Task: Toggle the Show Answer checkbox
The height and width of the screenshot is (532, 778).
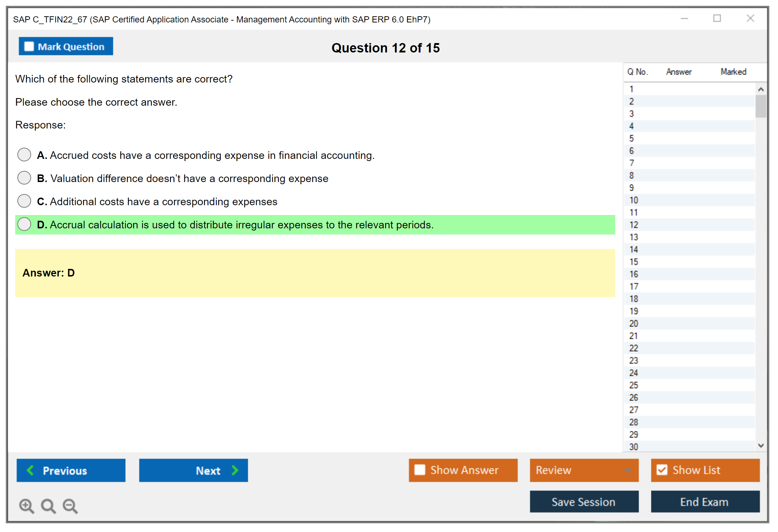Action: click(420, 470)
